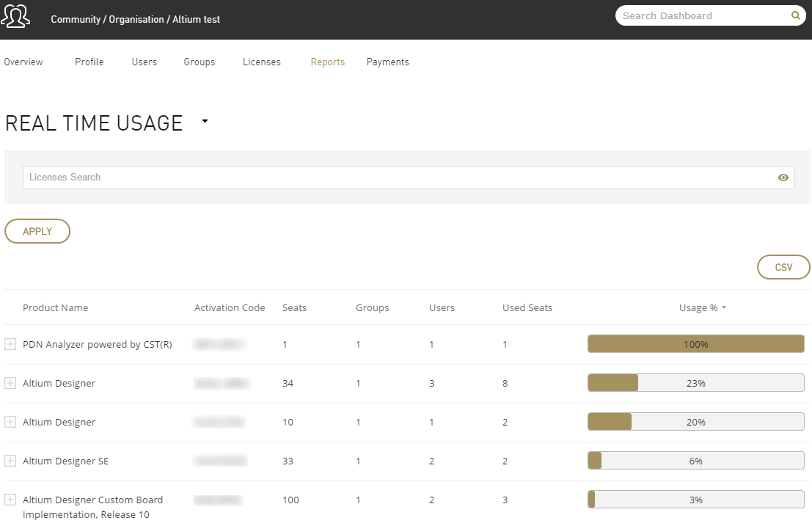Open the Users tab
The image size is (812, 526).
tap(145, 62)
